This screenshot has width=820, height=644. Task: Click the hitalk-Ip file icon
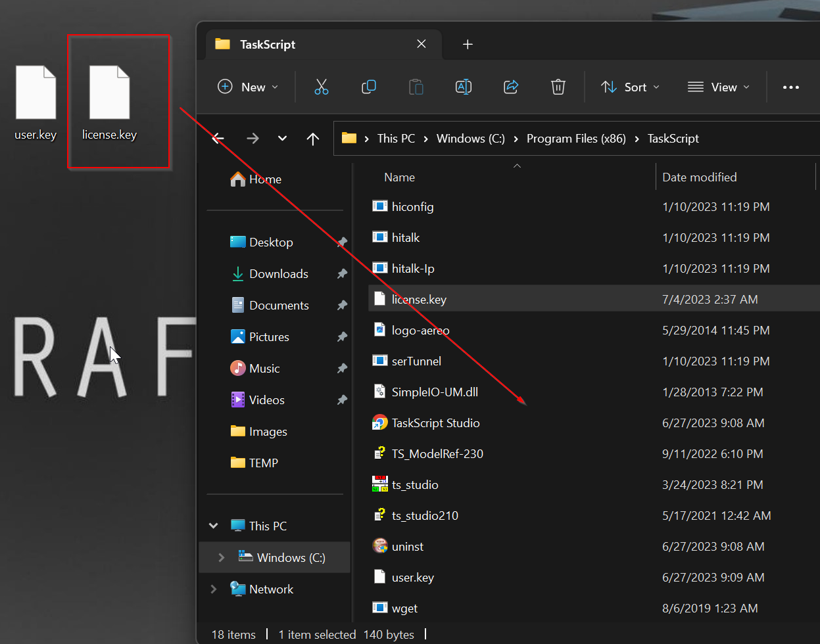point(379,268)
